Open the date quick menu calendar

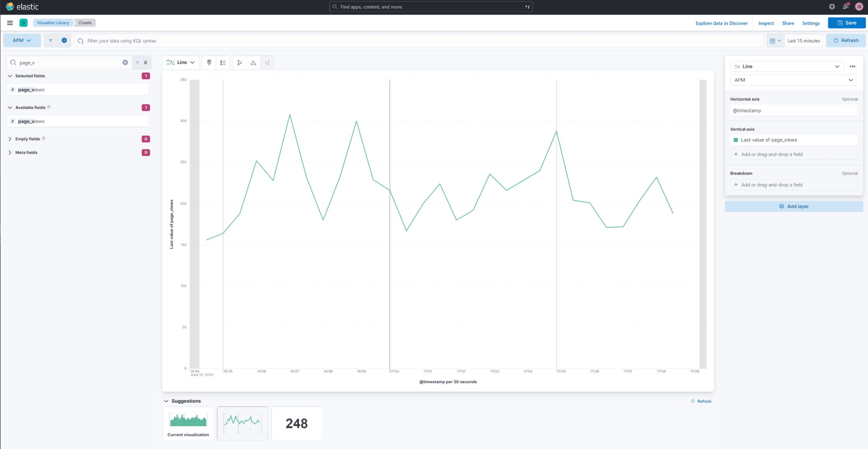776,41
